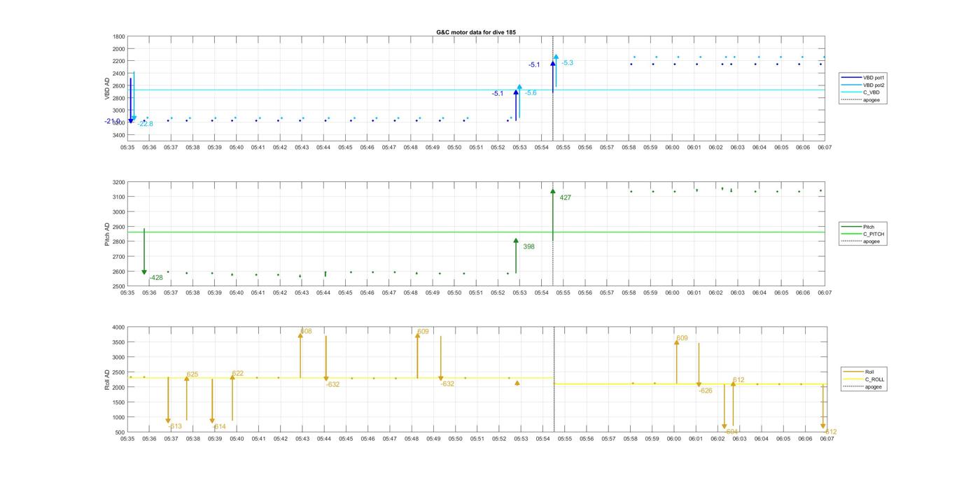Click the '398' pitch data label

click(528, 246)
